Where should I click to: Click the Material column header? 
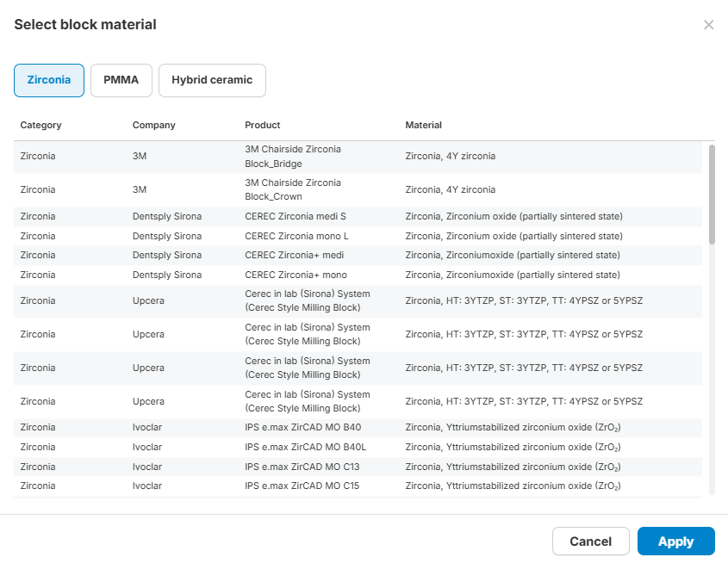(x=424, y=125)
